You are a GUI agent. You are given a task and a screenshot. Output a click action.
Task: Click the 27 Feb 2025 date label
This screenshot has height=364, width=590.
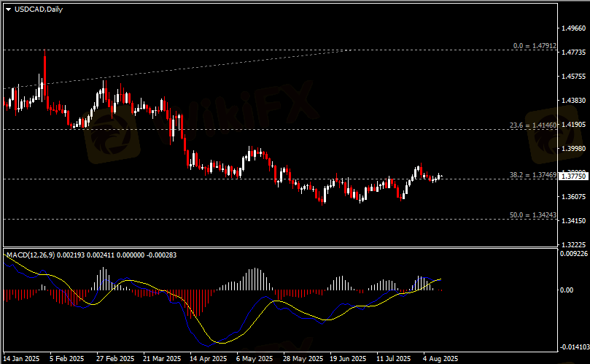tap(114, 359)
